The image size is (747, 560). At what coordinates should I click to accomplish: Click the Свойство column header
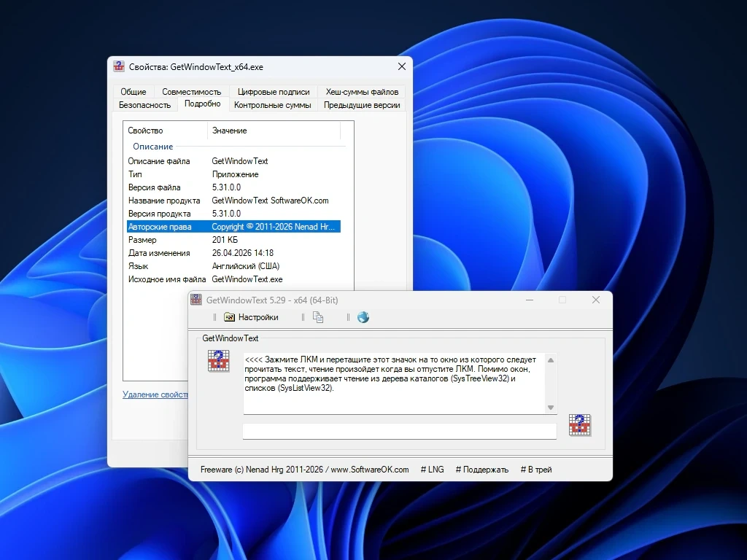pos(166,131)
